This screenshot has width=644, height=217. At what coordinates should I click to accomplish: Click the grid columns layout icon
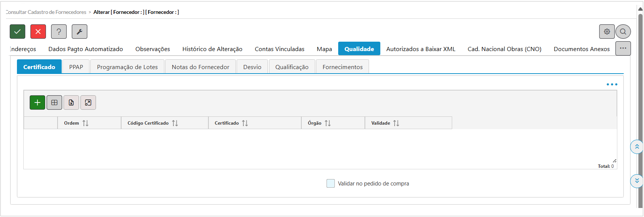point(54,102)
